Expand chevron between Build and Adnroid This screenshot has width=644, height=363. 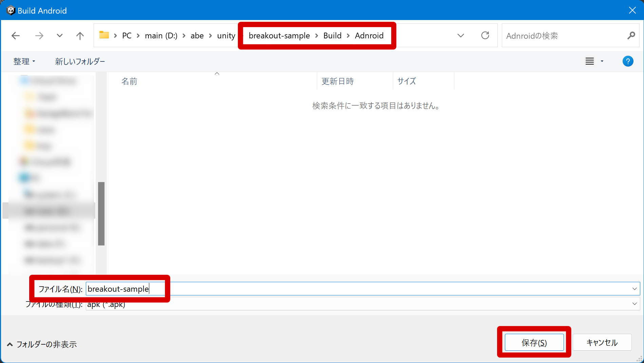[348, 36]
